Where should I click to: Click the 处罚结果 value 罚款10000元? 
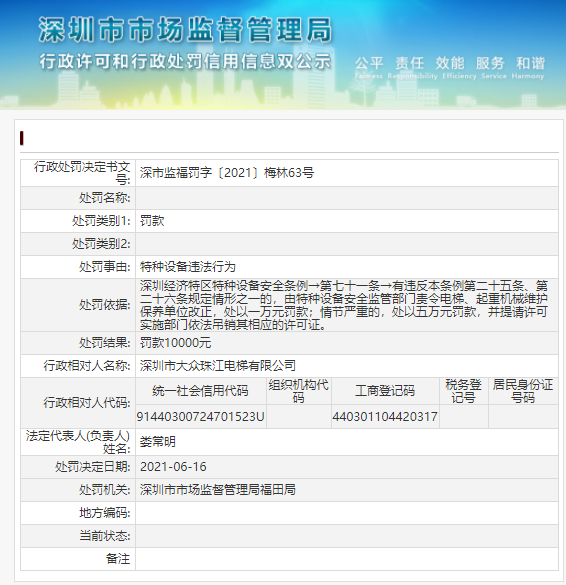(x=175, y=343)
